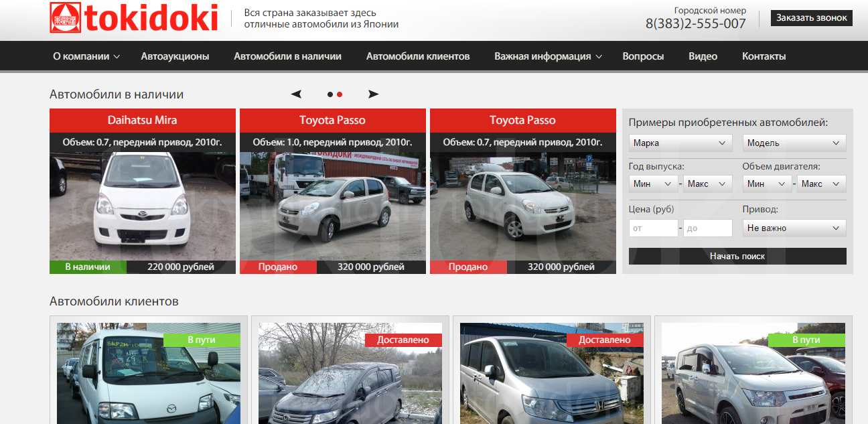Image resolution: width=868 pixels, height=424 pixels.
Task: Click phone number 8(383)2-555-007
Action: click(696, 23)
